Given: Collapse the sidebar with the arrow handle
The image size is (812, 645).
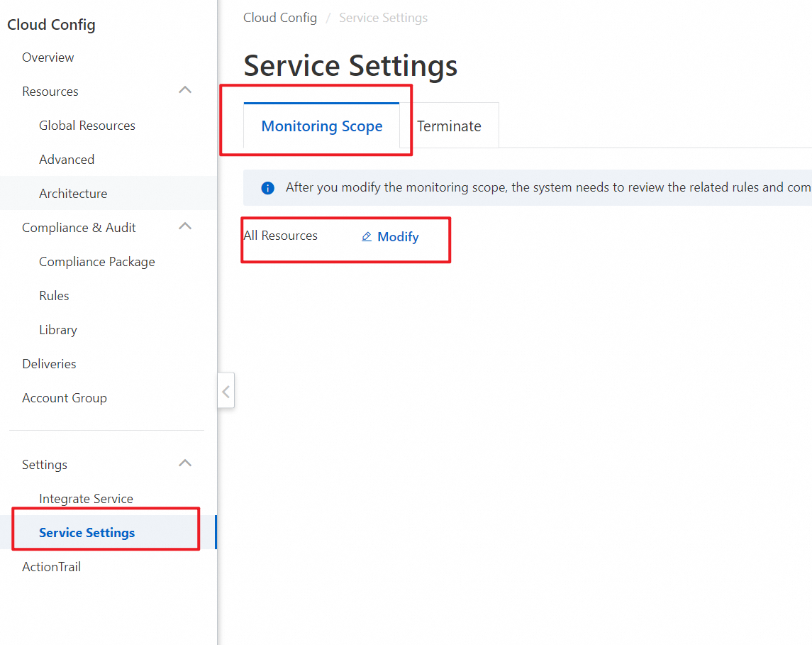Looking at the screenshot, I should (226, 391).
